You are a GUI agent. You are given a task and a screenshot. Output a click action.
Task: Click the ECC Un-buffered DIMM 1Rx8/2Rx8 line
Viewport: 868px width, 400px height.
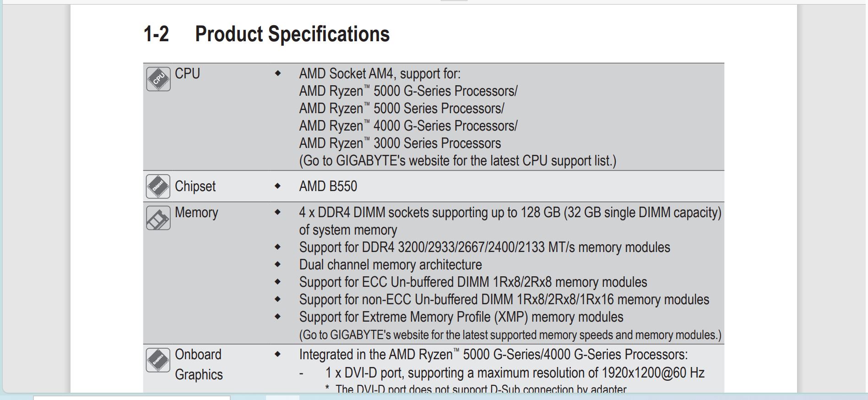pos(473,282)
